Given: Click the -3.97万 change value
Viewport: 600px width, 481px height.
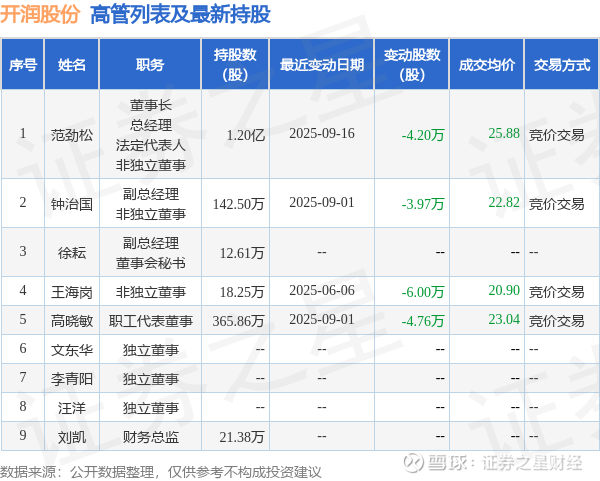Looking at the screenshot, I should (x=423, y=204).
